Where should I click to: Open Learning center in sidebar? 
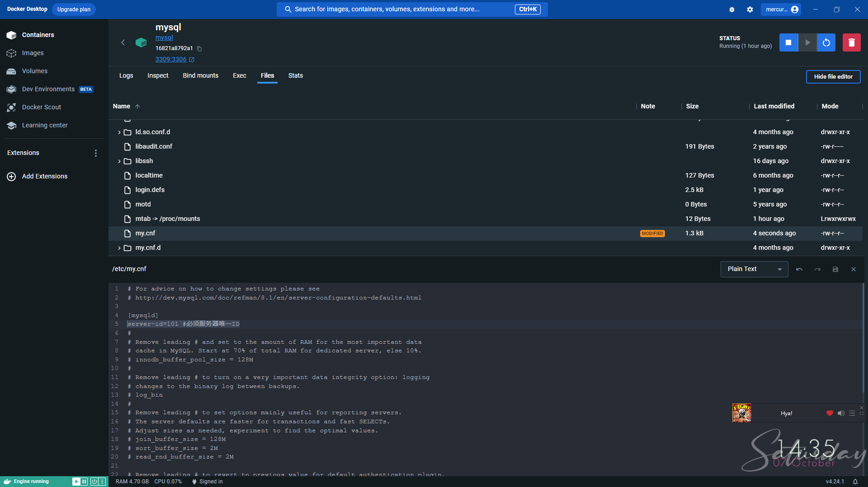pos(54,126)
